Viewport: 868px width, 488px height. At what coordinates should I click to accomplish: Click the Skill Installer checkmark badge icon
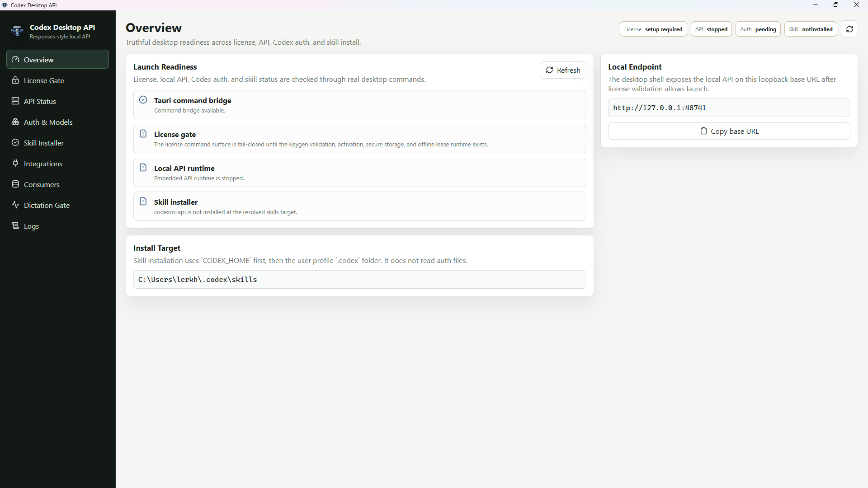pos(15,143)
